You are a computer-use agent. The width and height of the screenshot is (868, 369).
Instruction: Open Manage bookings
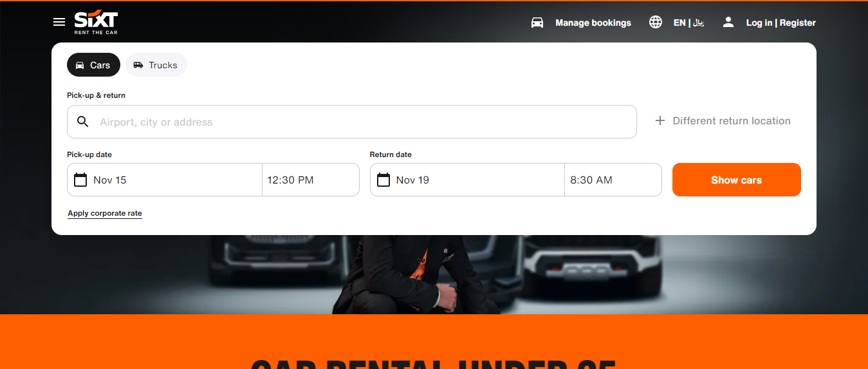pos(593,23)
